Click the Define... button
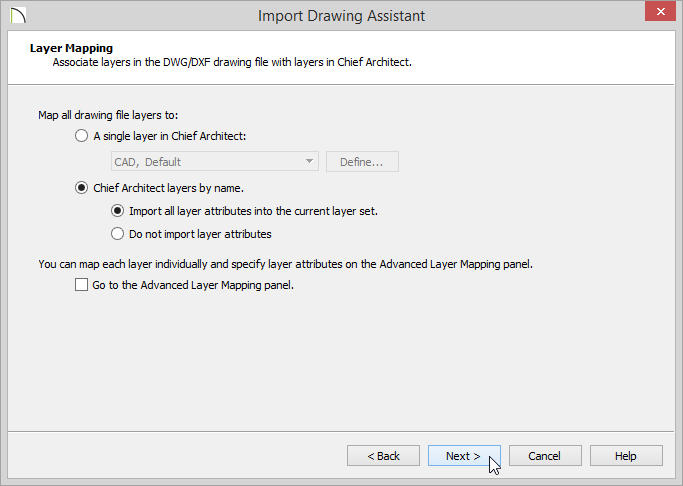Viewport: 683px width, 486px height. pyautogui.click(x=362, y=162)
